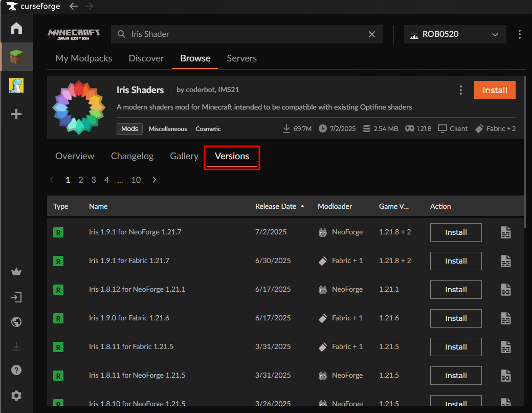Click the 'Iris 1.9.0 for Fabric 1.21.6' name
532x413 pixels.
[x=129, y=318]
